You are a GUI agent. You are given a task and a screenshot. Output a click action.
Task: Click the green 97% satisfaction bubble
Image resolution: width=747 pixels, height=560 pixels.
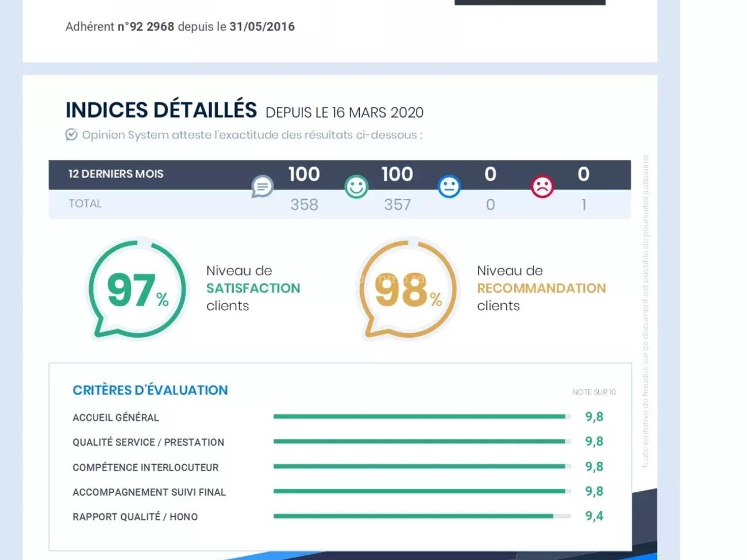tap(137, 289)
